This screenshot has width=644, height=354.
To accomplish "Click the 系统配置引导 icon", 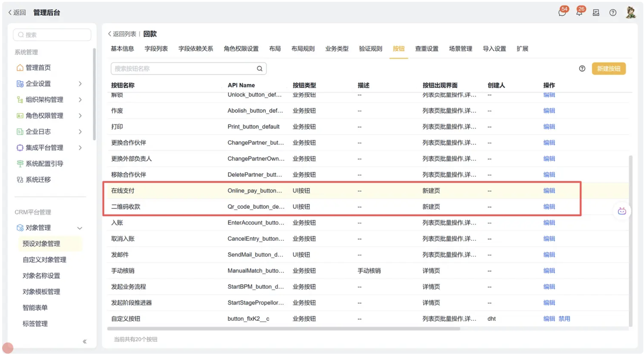I will tap(20, 164).
